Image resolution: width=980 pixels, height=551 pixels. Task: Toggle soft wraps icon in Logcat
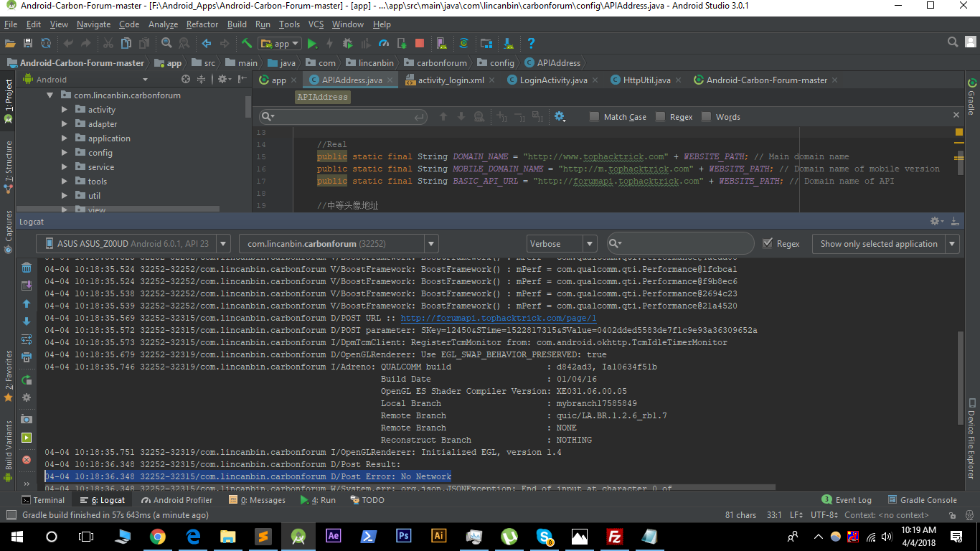click(27, 339)
